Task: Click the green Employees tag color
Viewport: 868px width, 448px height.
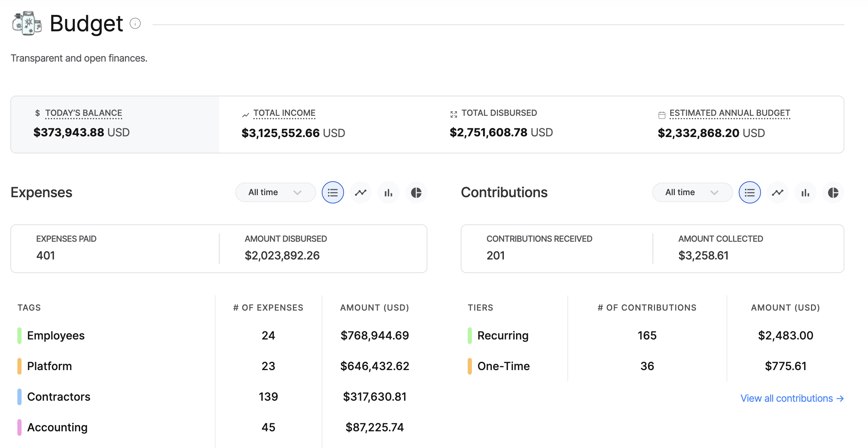Action: 19,335
